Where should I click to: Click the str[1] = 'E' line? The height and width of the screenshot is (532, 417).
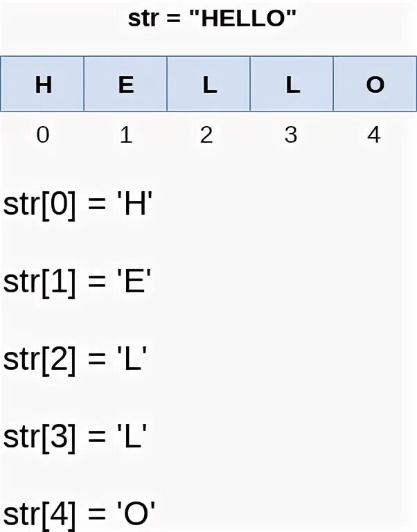[78, 283]
